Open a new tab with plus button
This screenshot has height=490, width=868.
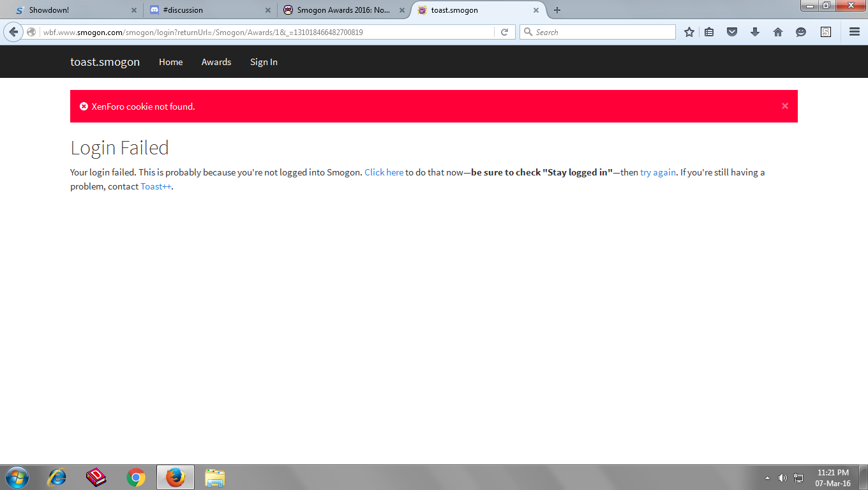[x=557, y=10]
